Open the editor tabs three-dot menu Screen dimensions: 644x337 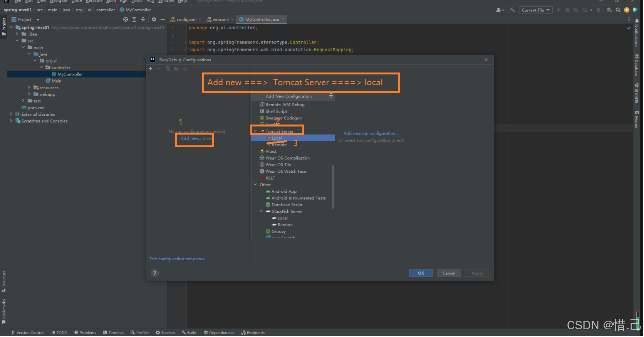pos(629,19)
